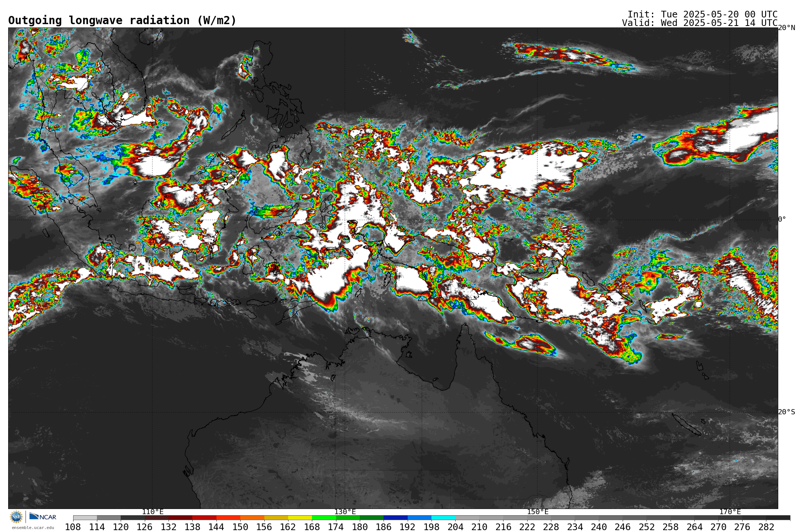Click the colorbar tick value 108
Image resolution: width=802 pixels, height=532 pixels.
click(x=73, y=527)
